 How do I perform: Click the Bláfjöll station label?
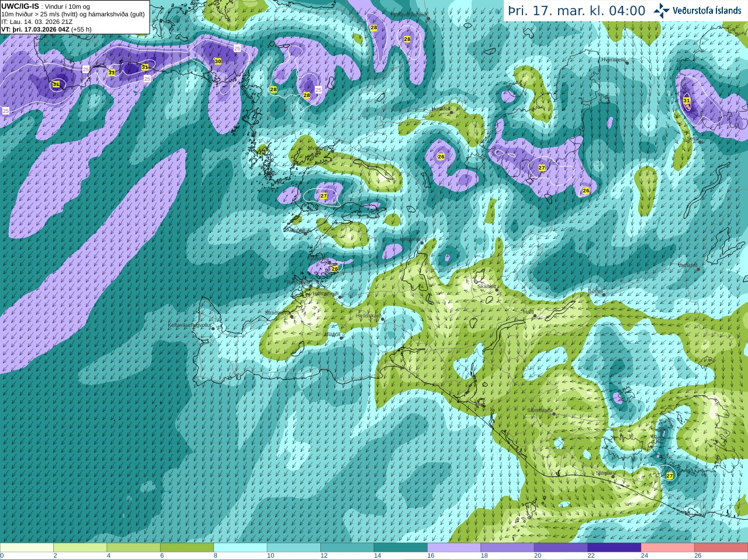pos(333,334)
